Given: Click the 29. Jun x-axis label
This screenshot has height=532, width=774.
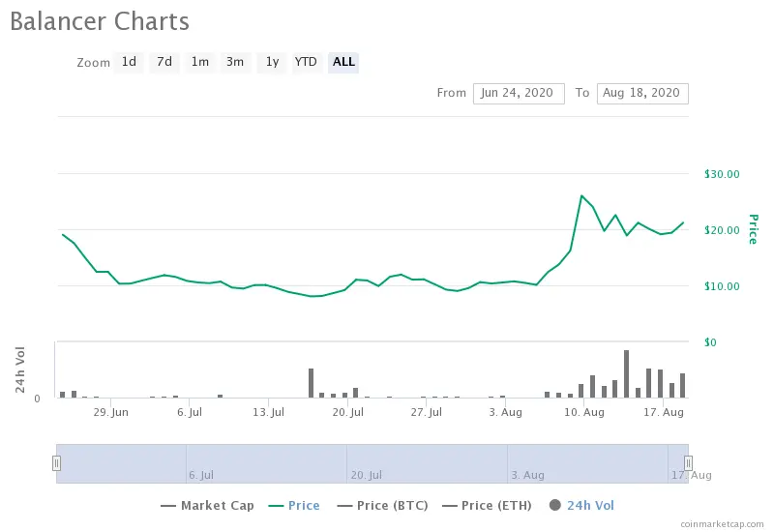Looking at the screenshot, I should 110,412.
